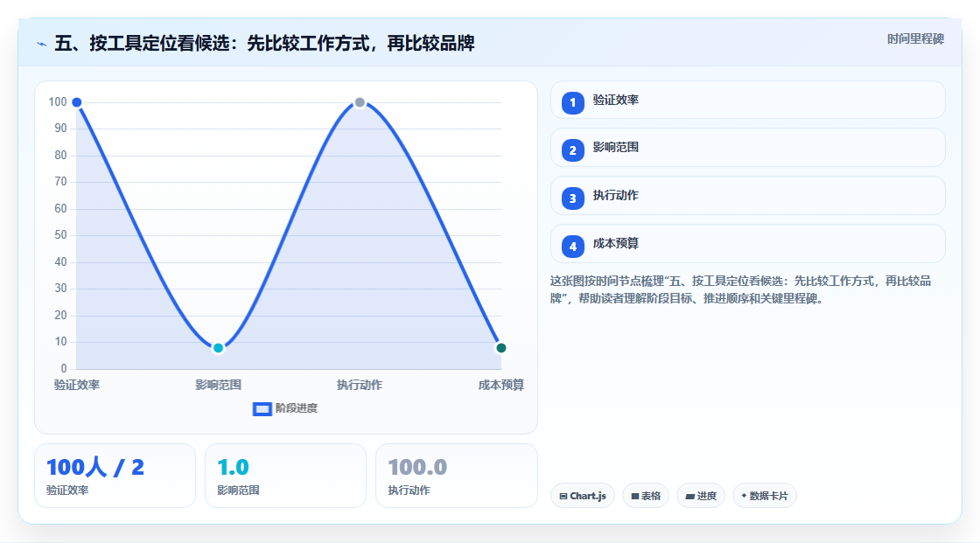Open the 100人 / 2 验证效率 card
This screenshot has width=980, height=543.
pos(115,477)
